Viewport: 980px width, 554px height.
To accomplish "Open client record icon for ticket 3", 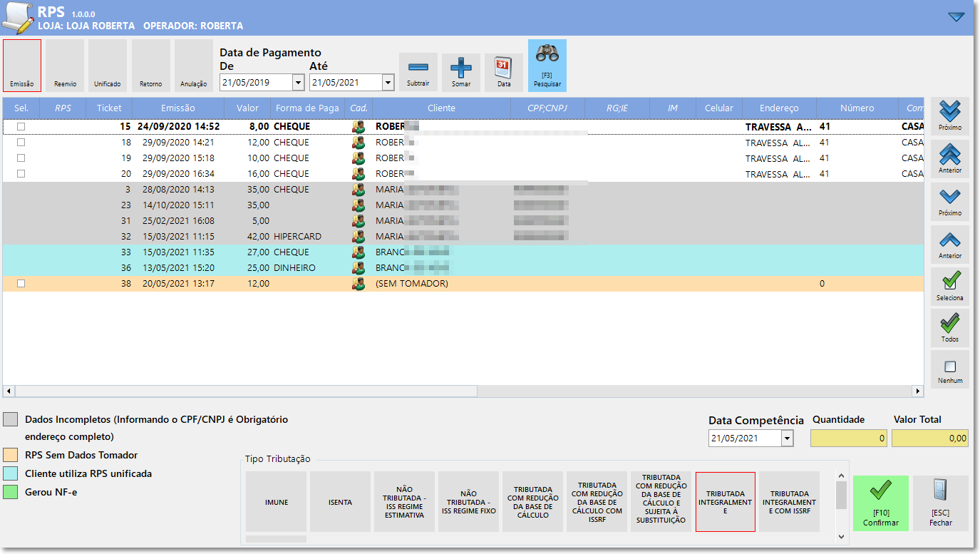I will 359,190.
